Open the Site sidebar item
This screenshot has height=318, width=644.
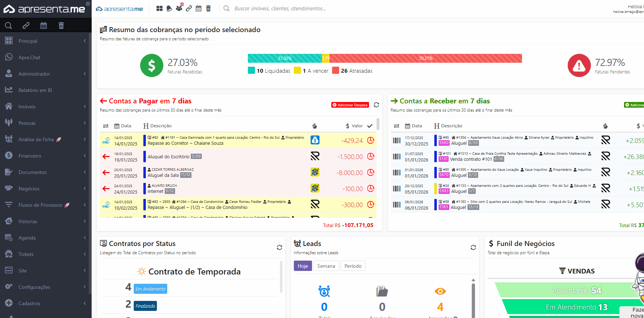click(46, 271)
